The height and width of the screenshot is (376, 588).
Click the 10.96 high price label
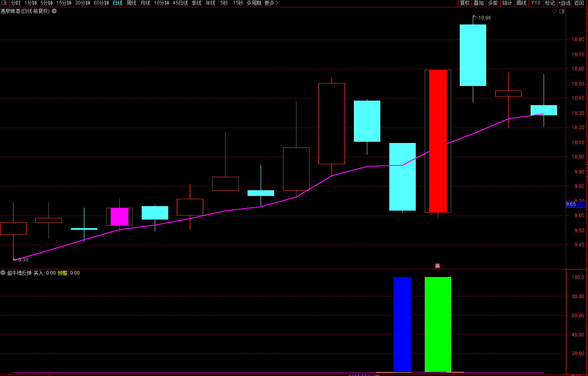coord(485,18)
